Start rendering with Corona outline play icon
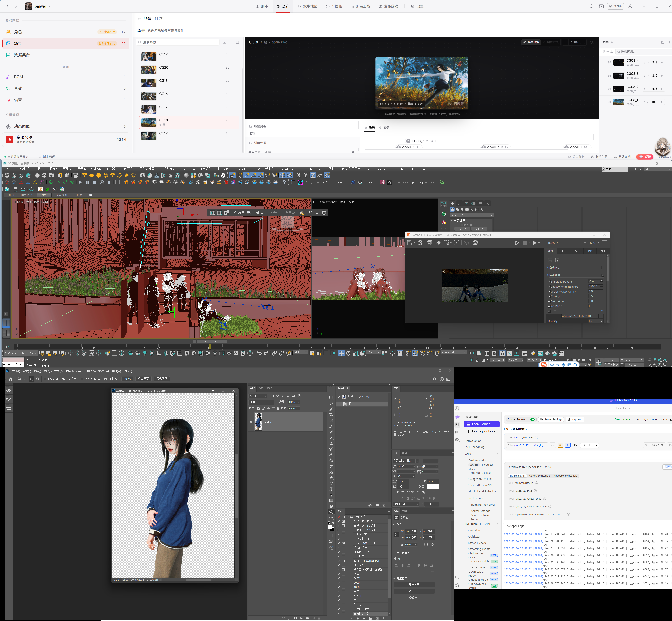The width and height of the screenshot is (672, 621). pos(517,243)
